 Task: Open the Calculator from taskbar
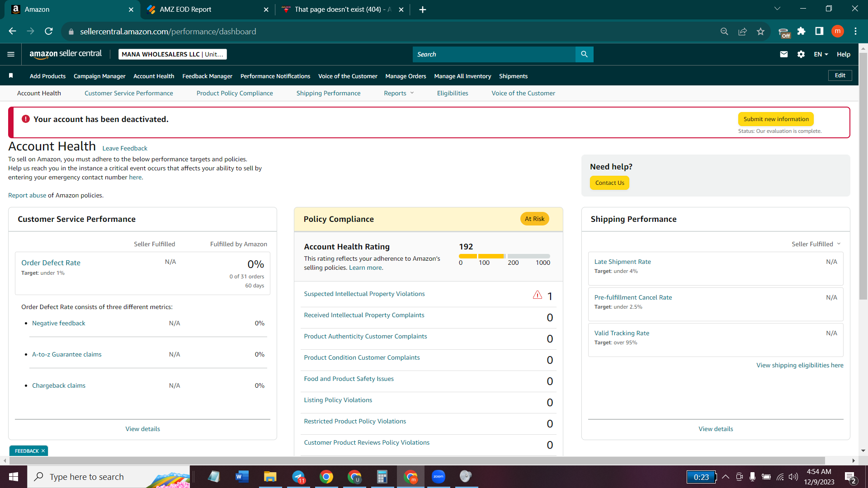coord(382,477)
